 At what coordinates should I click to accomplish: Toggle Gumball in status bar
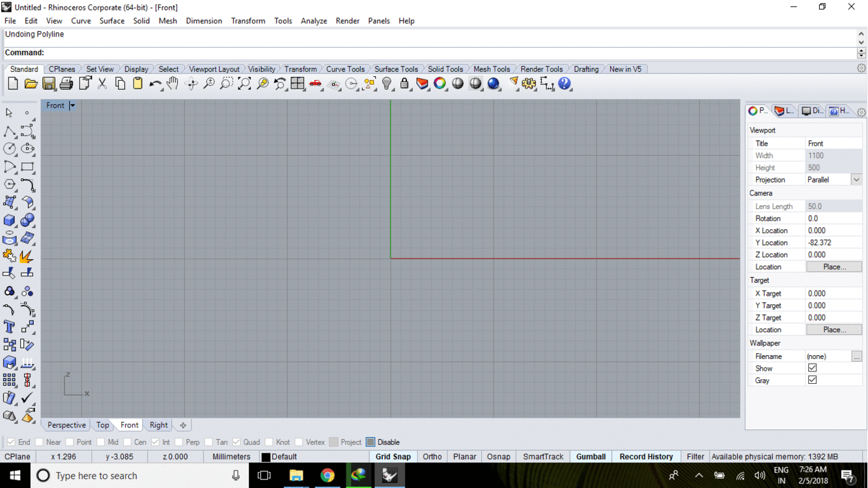591,457
